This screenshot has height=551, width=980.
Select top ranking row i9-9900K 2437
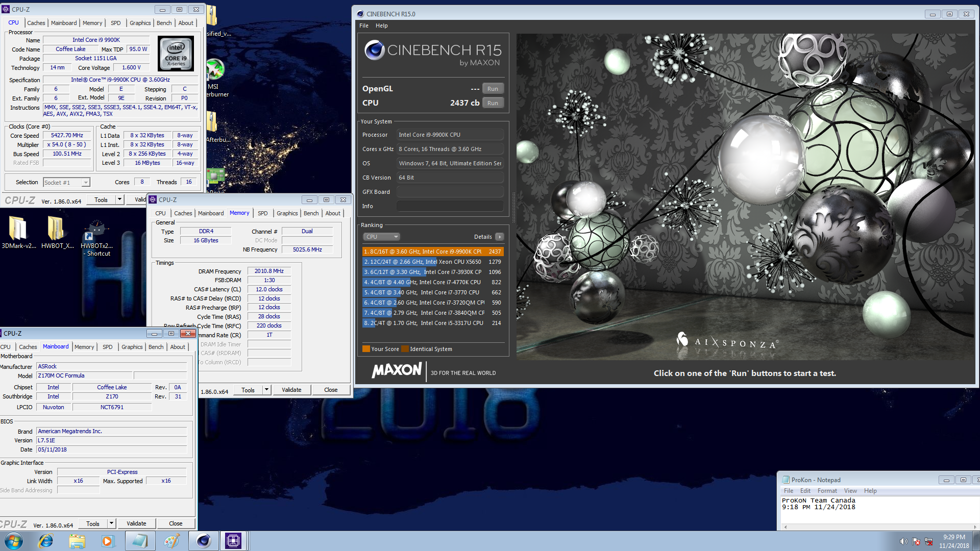(x=433, y=252)
